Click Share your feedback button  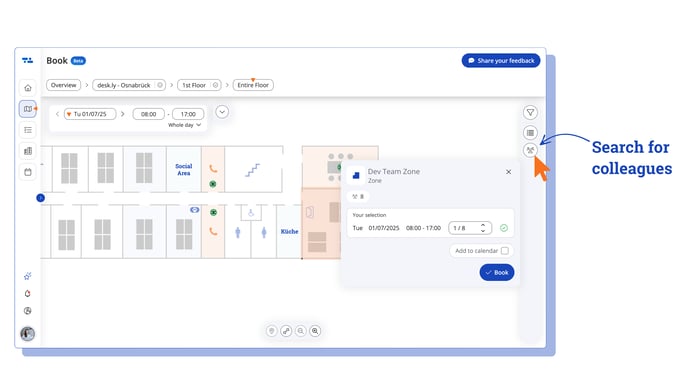point(501,61)
